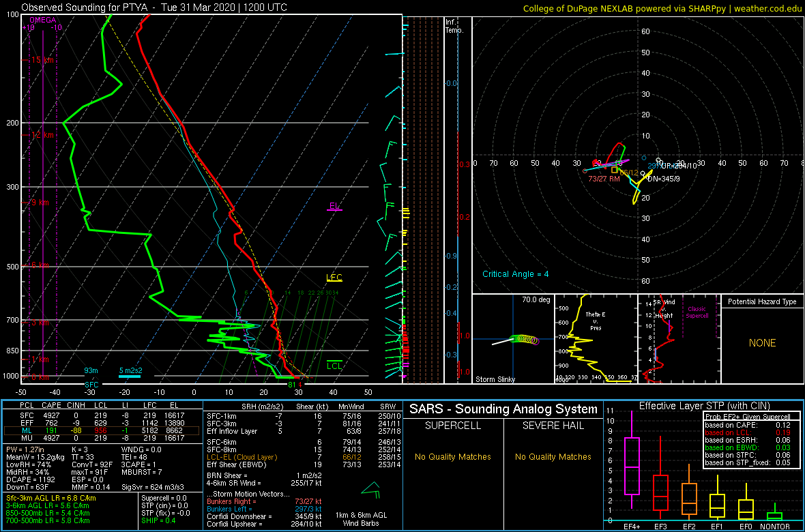The height and width of the screenshot is (532, 805).
Task: Click No Quality Matches under SUPERCELL
Action: click(x=453, y=456)
